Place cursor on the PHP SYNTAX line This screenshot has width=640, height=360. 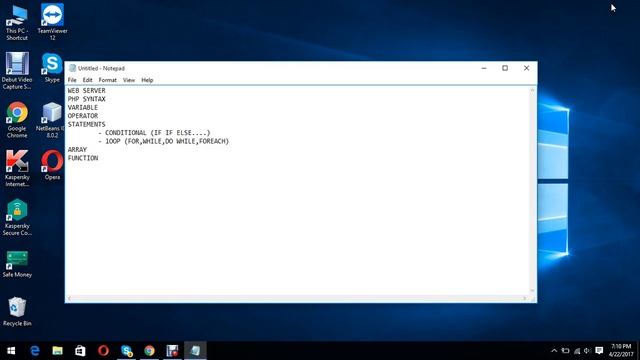[87, 99]
